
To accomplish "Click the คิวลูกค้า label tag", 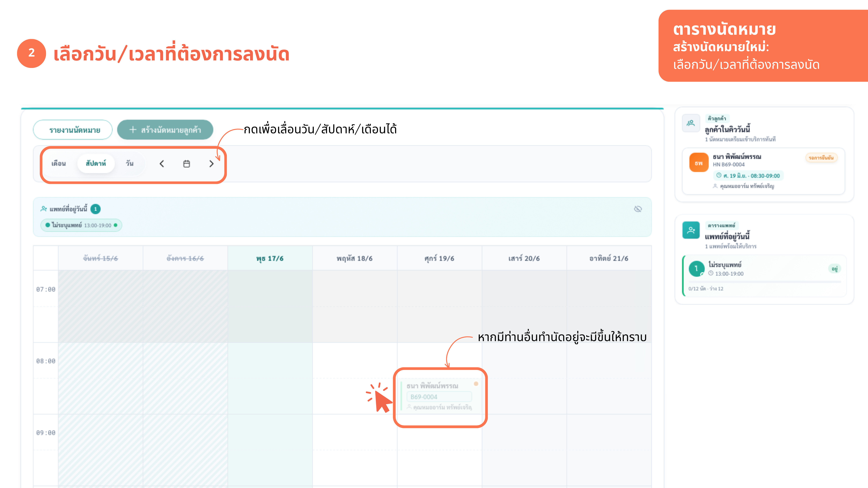I will pos(717,118).
